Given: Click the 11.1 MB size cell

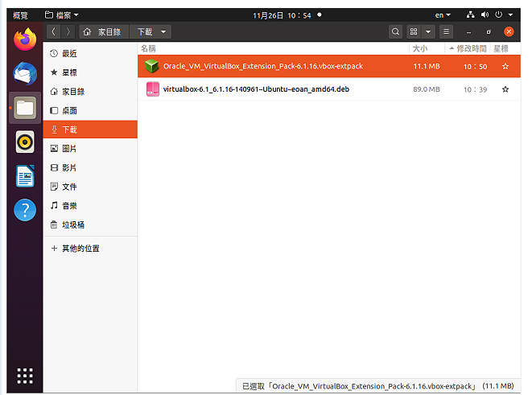Looking at the screenshot, I should point(427,67).
